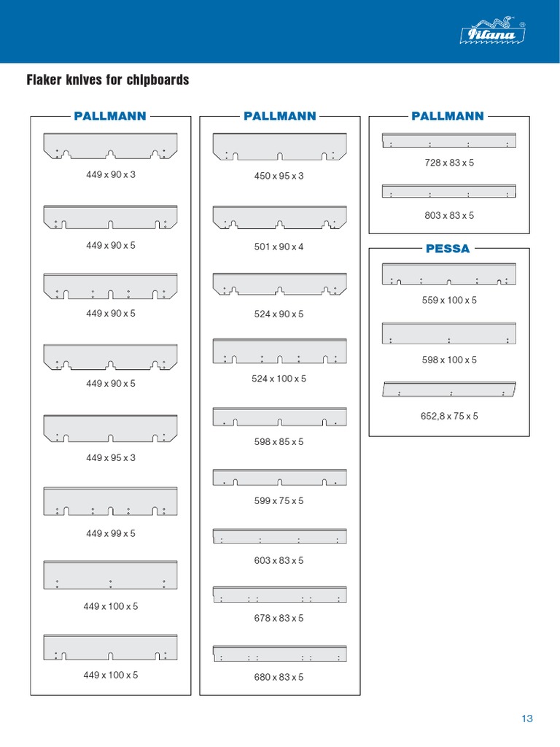Select the 524 x 100 x 5 dimension text
This screenshot has width=560, height=747.
tap(280, 379)
